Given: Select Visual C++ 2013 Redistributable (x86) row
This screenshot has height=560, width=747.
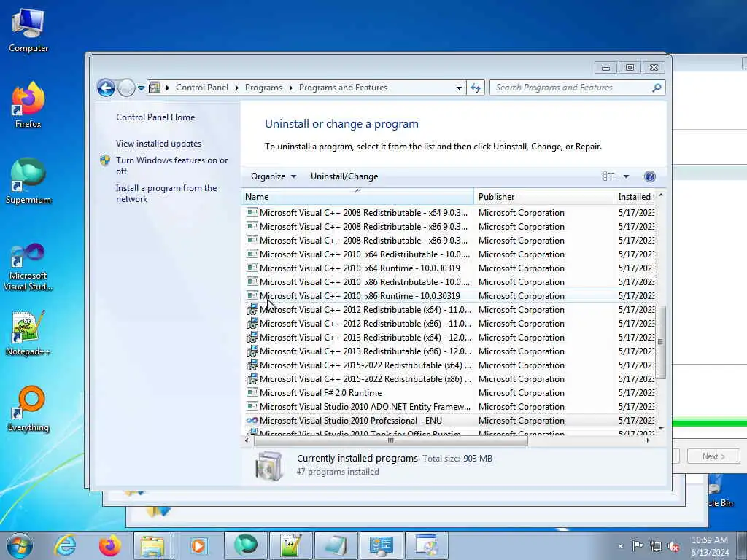Looking at the screenshot, I should [x=450, y=351].
